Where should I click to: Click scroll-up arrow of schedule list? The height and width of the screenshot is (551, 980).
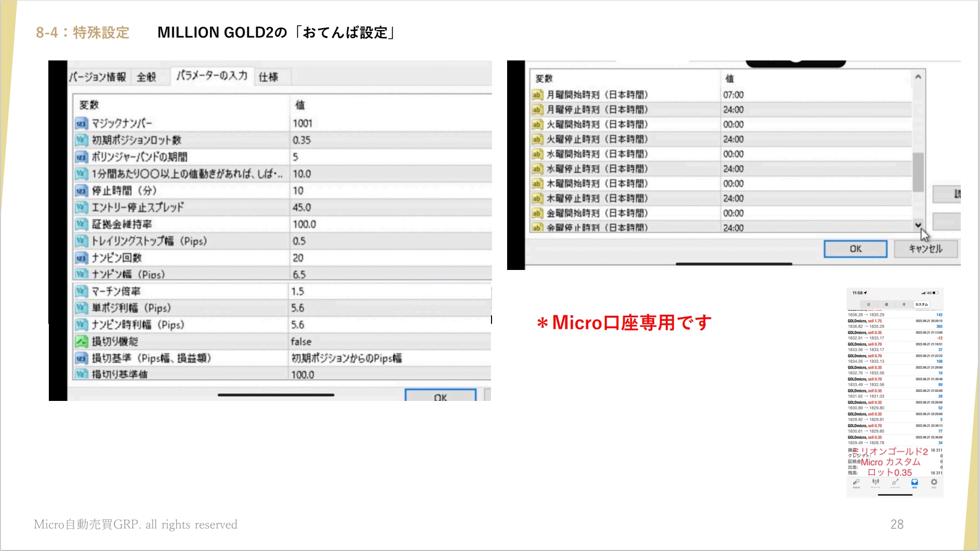(918, 77)
